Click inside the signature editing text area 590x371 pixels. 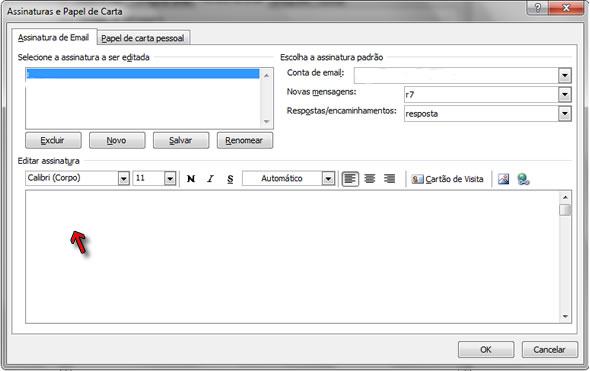point(292,257)
